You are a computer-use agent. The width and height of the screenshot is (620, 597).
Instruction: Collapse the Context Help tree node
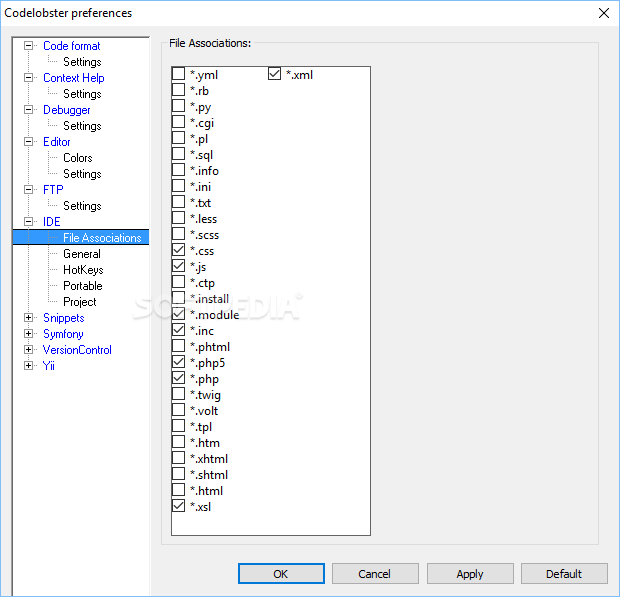pos(28,78)
